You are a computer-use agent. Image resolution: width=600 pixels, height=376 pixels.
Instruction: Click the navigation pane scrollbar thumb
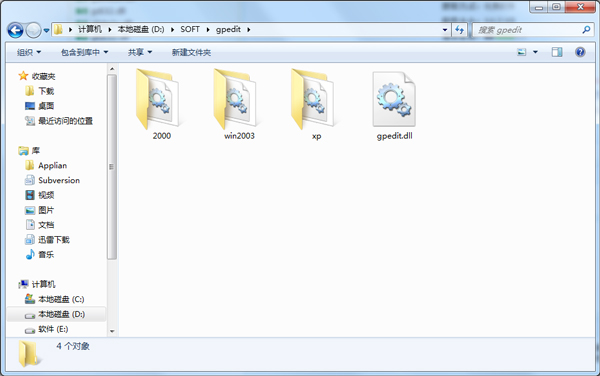[x=112, y=167]
